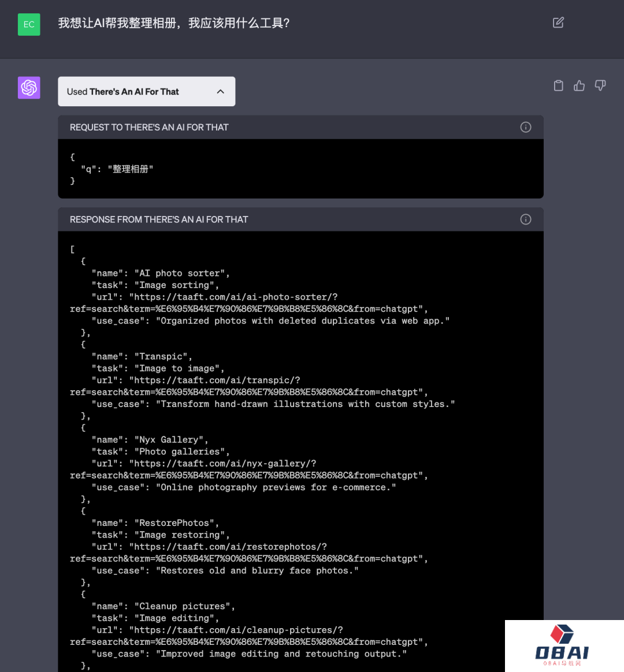Collapse the plugin details using the chevron arrow
This screenshot has width=624, height=672.
pos(220,92)
